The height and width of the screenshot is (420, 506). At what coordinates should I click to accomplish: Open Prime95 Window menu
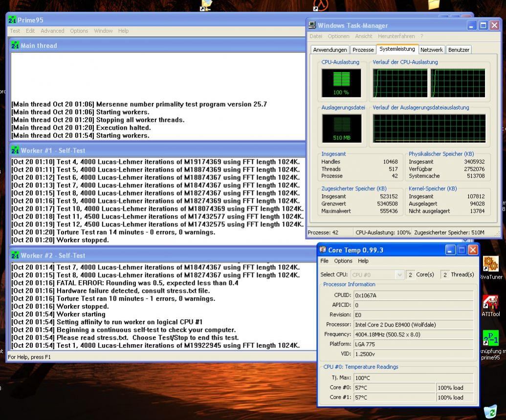click(103, 31)
